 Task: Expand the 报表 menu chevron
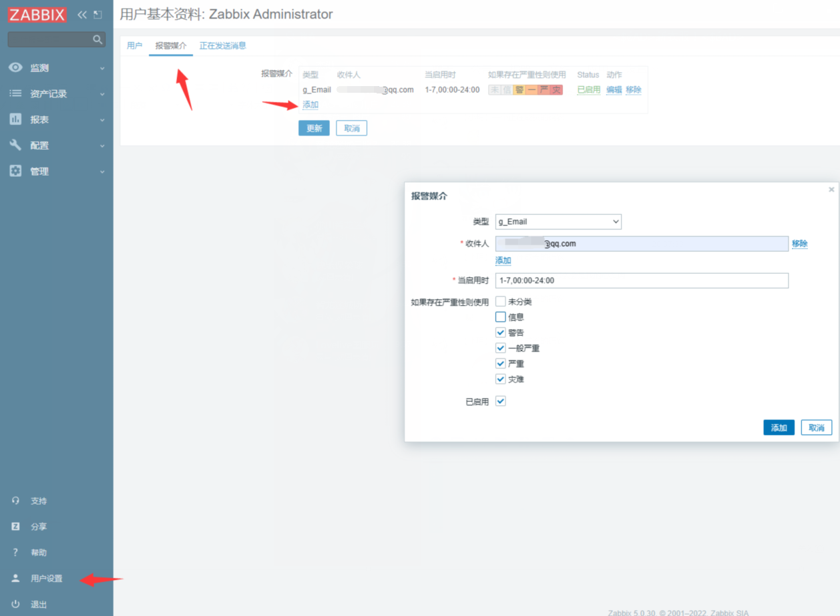pos(102,120)
